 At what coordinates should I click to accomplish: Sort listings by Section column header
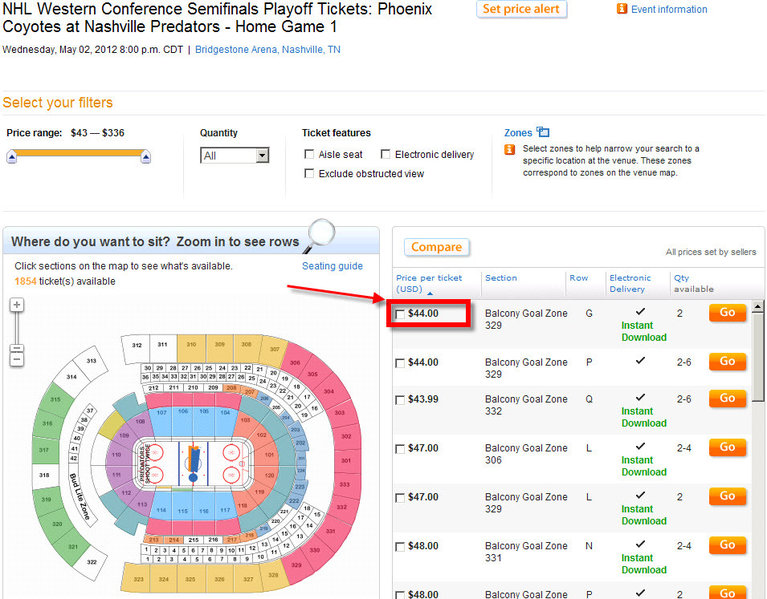coord(501,278)
